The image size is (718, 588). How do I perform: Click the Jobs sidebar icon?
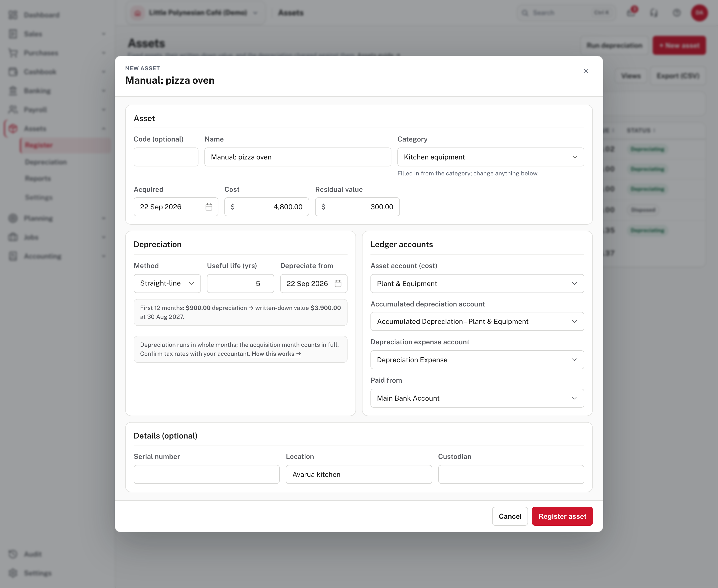click(13, 237)
